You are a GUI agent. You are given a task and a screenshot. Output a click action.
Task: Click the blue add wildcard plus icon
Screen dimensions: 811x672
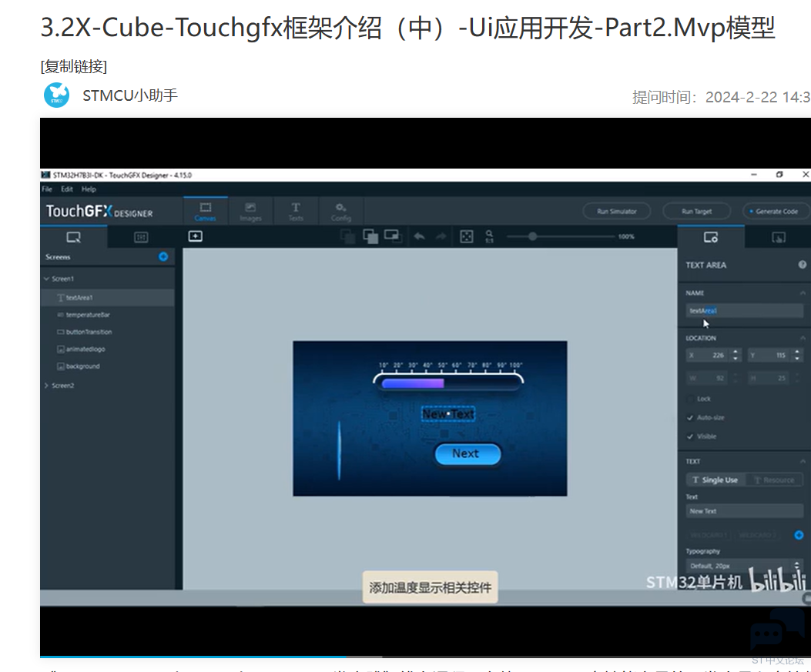tap(799, 535)
